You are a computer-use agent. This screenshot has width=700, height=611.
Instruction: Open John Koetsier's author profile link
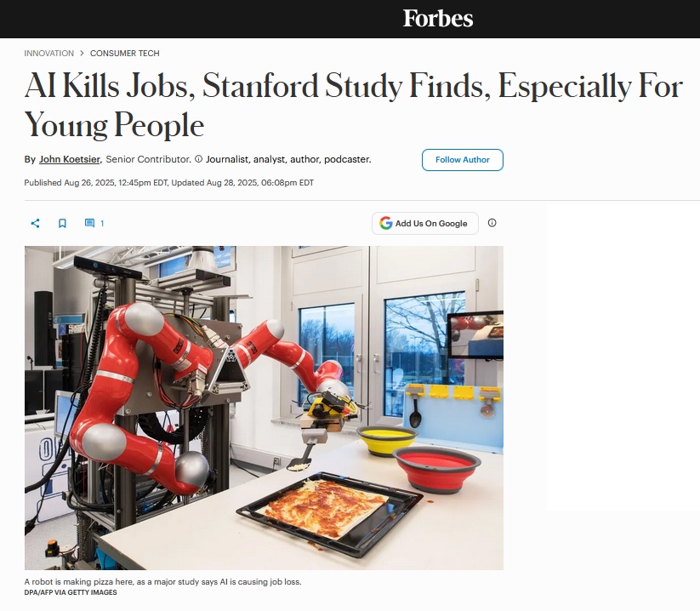coord(70,159)
